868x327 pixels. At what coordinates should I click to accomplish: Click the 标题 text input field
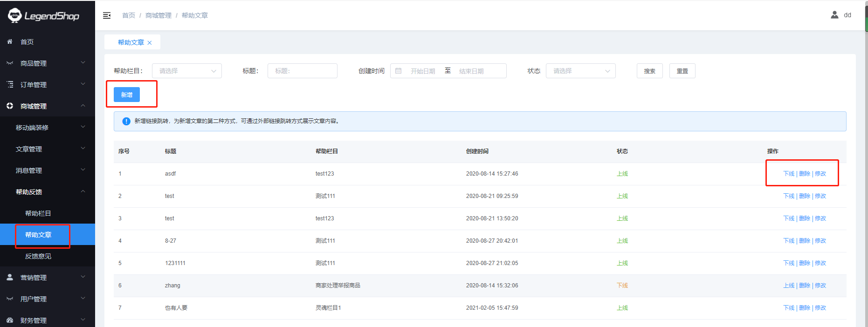coord(302,71)
